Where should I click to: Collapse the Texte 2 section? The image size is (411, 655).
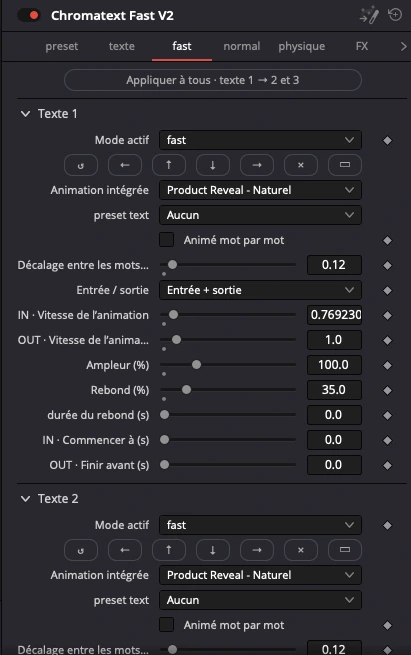25,499
